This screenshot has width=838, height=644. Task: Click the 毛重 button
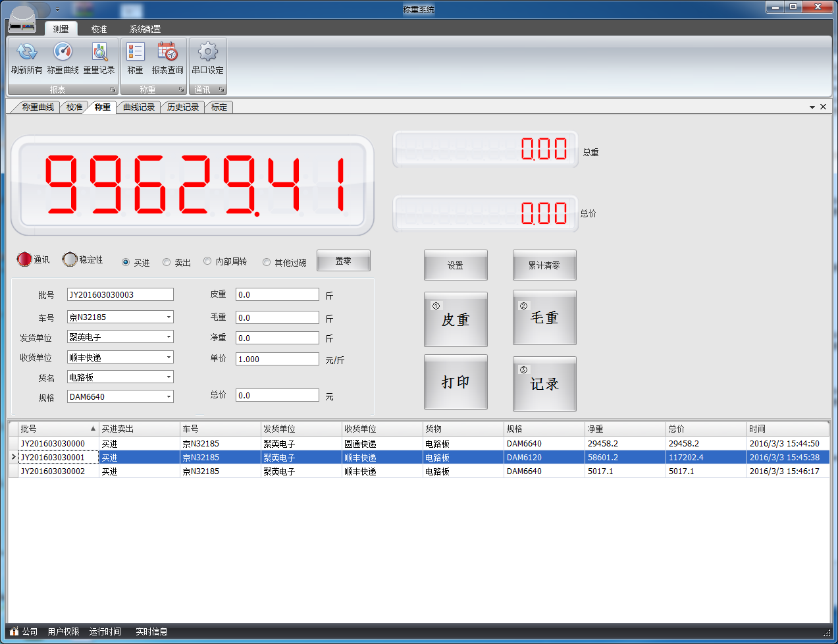click(544, 317)
